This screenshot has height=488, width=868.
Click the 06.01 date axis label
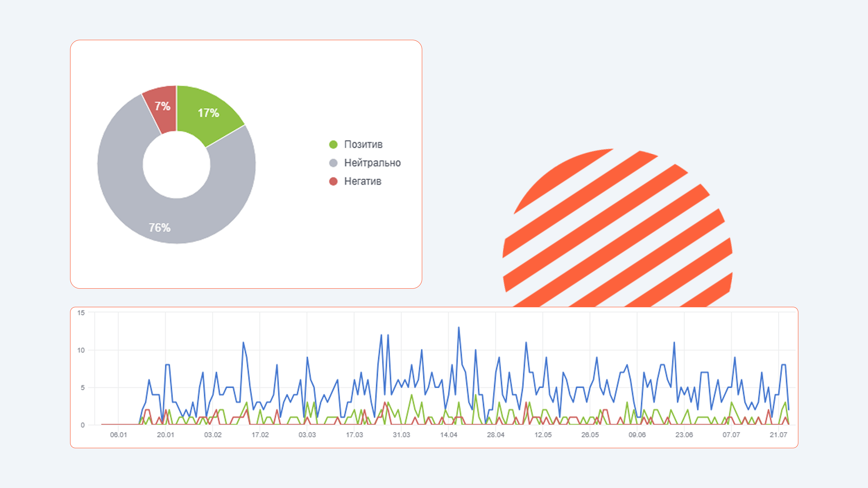[118, 435]
